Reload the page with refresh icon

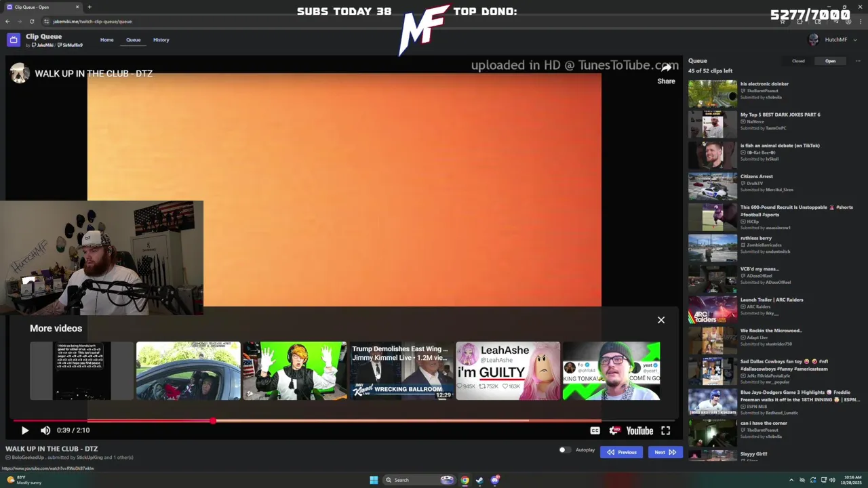click(x=31, y=21)
